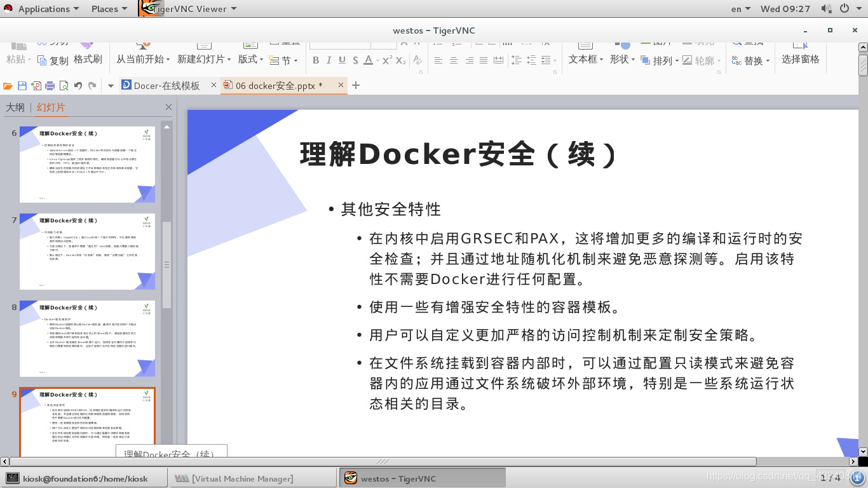
Task: Toggle superscript X² formatting
Action: click(386, 60)
